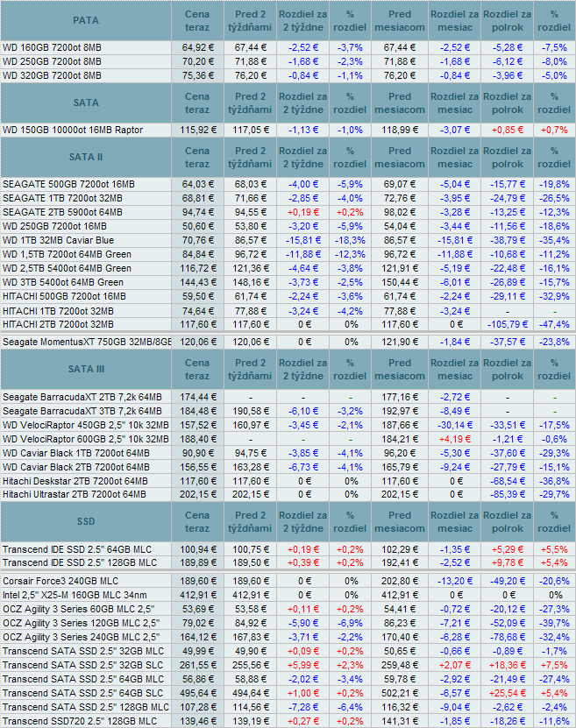The width and height of the screenshot is (576, 728).
Task: Select WD VelociRaptor 450GB row name
Action: coord(86,425)
